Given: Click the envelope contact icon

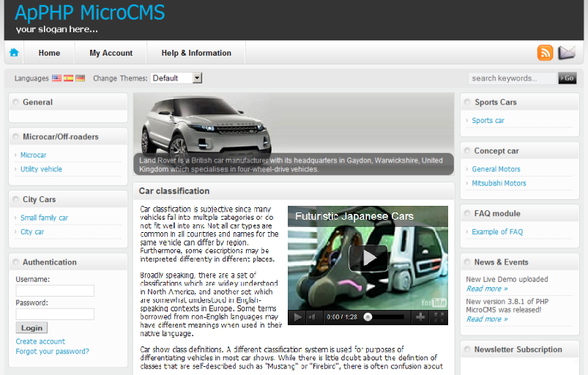Looking at the screenshot, I should pos(566,53).
